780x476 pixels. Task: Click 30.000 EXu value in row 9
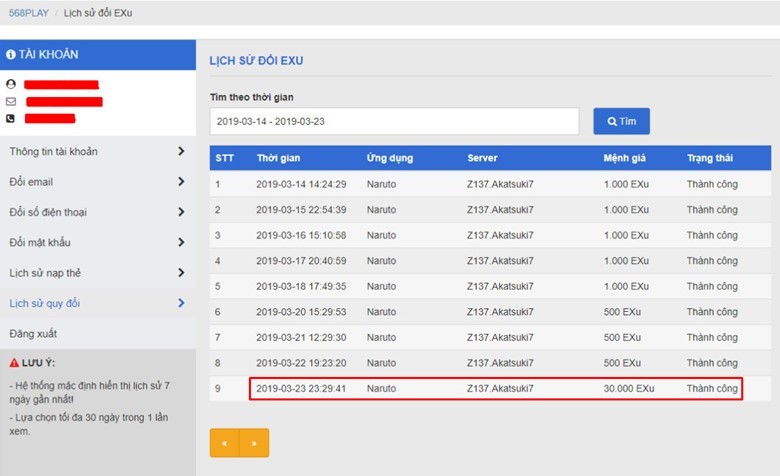[629, 388]
